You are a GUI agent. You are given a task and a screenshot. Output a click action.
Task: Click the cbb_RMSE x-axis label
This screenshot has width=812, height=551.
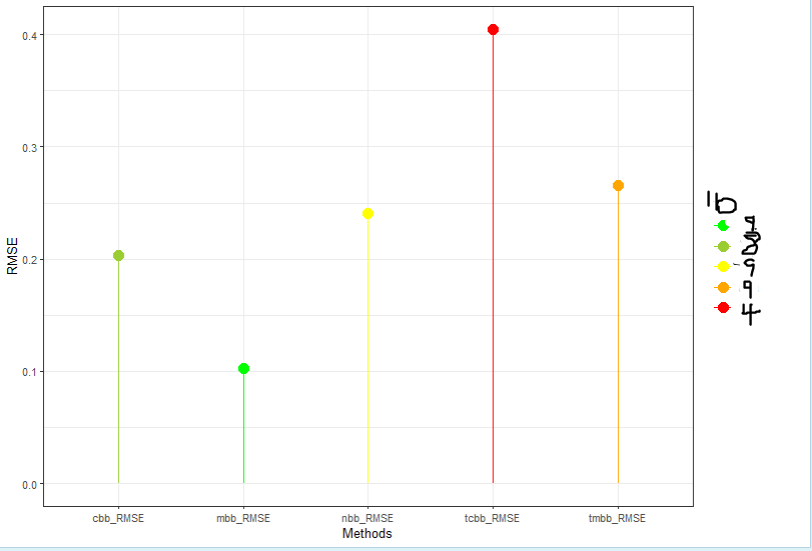click(118, 518)
